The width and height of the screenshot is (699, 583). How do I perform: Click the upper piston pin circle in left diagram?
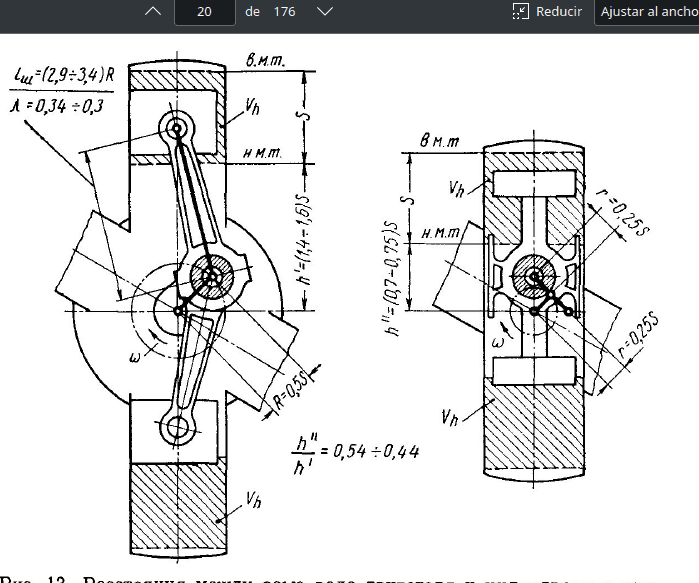point(180,128)
